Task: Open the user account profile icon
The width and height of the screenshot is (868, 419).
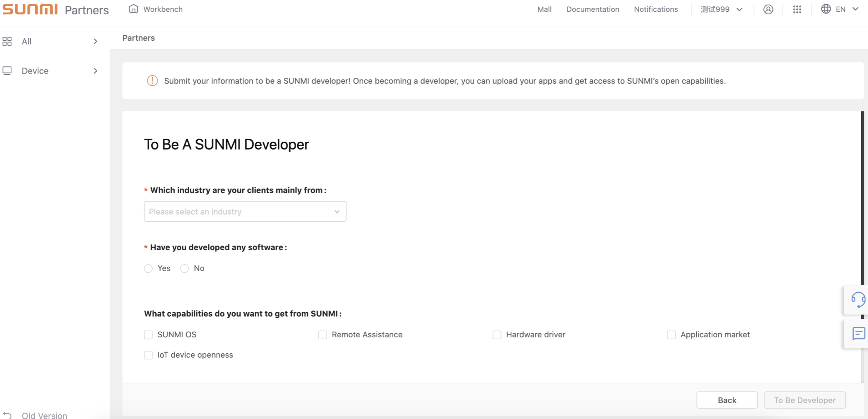Action: coord(768,9)
